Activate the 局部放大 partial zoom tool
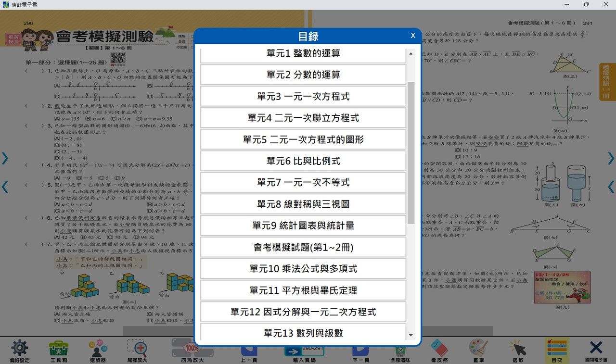 [x=137, y=349]
